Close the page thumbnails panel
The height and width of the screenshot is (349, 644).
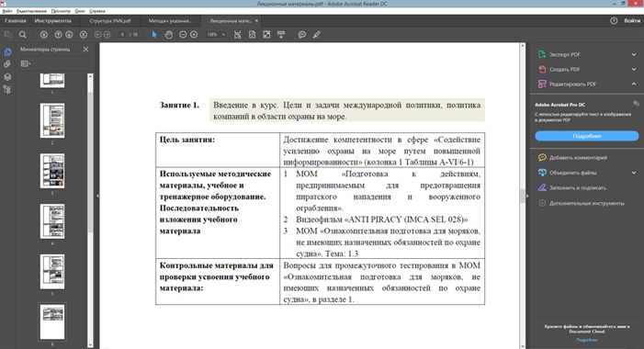point(85,50)
